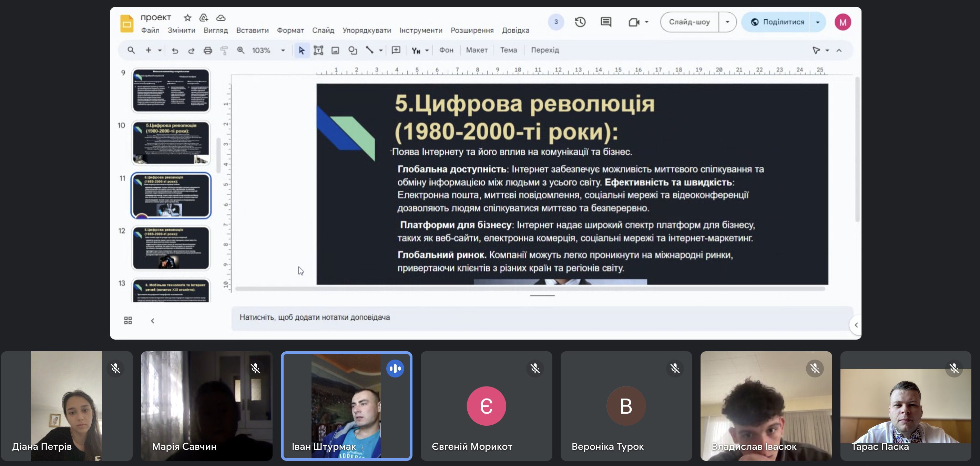This screenshot has width=980, height=466.
Task: Click the Поділитися share button
Action: (x=777, y=22)
